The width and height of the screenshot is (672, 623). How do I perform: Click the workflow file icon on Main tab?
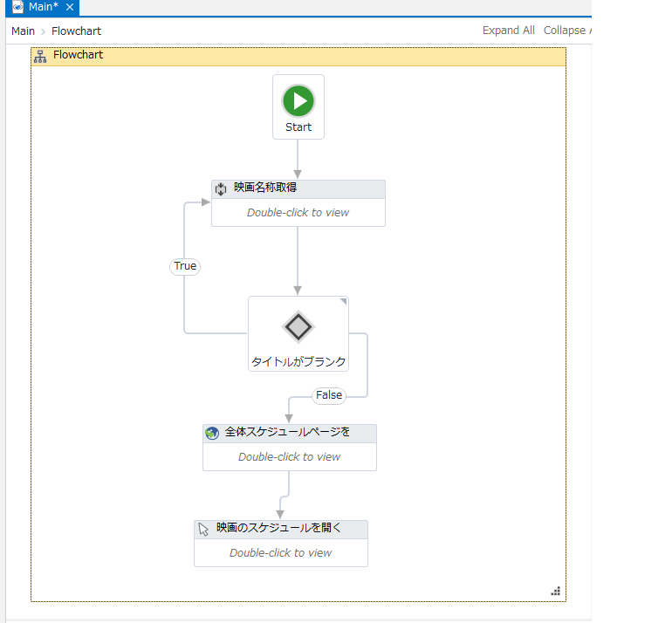pyautogui.click(x=17, y=7)
